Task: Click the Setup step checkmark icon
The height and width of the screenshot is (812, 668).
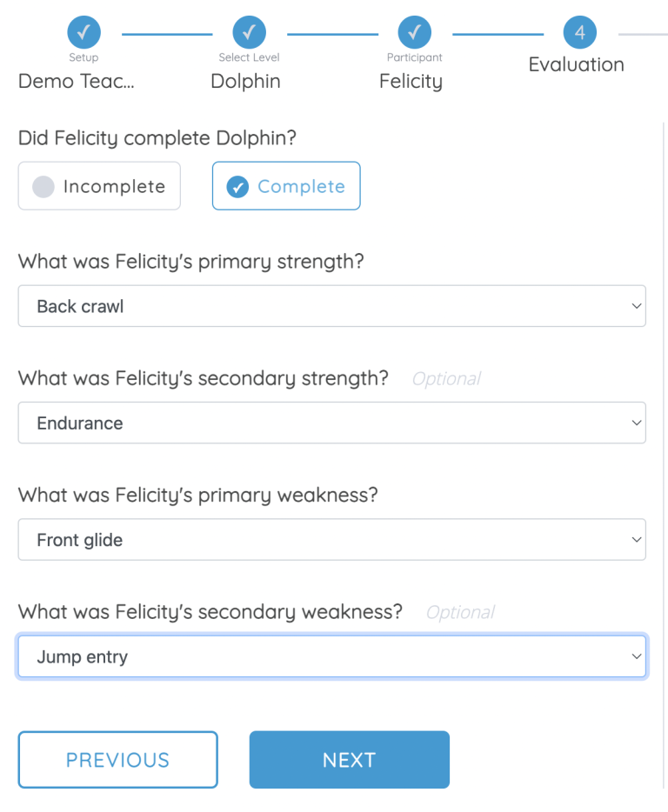Action: [83, 32]
